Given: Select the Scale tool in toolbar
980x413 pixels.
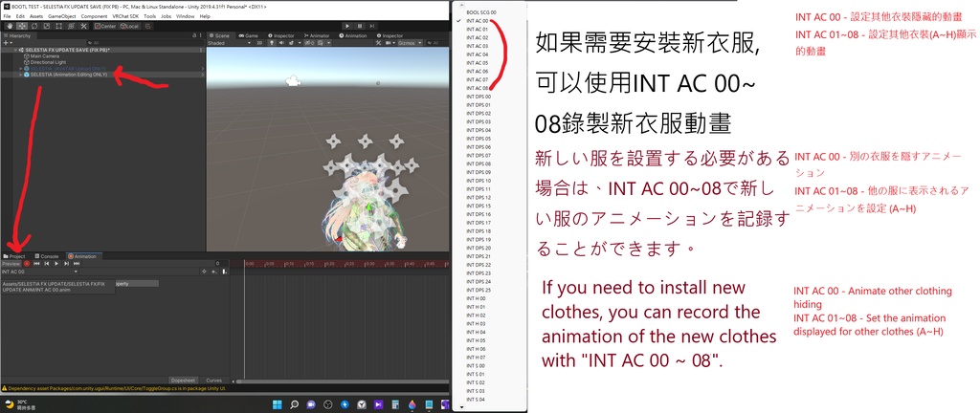Looking at the screenshot, I should [x=47, y=26].
